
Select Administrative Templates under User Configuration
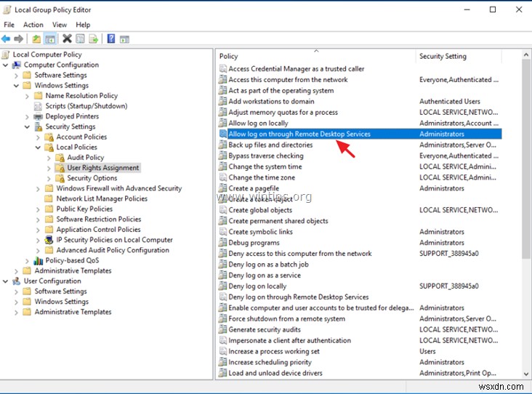pyautogui.click(x=73, y=312)
